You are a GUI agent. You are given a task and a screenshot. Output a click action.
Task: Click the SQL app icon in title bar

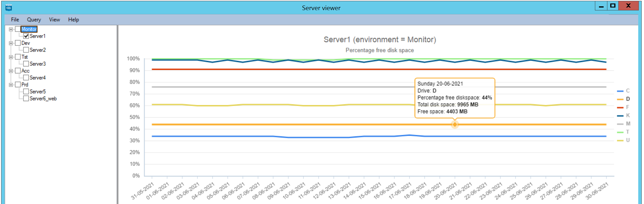(9, 8)
